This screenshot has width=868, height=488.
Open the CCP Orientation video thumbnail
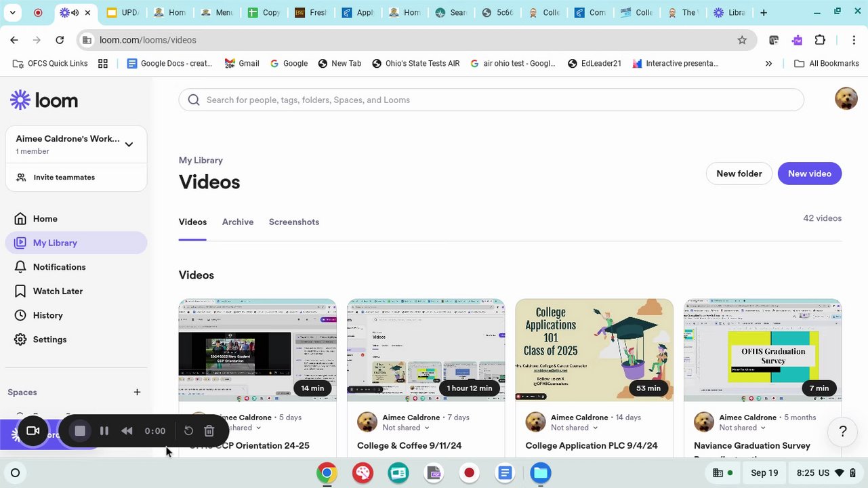(257, 350)
